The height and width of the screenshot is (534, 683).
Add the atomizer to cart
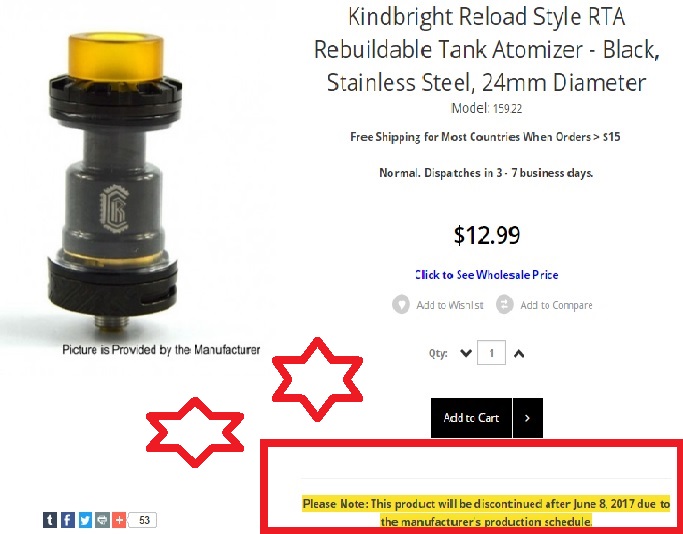pos(471,418)
